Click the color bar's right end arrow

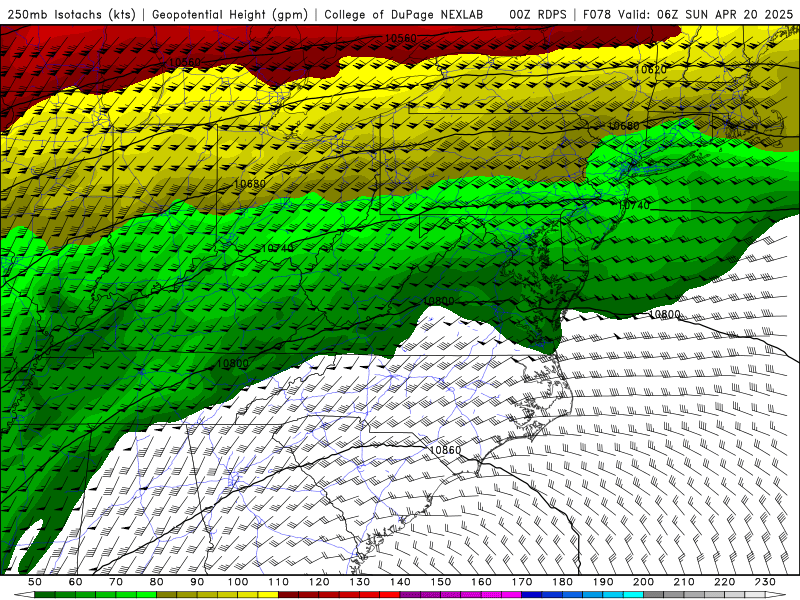click(776, 595)
